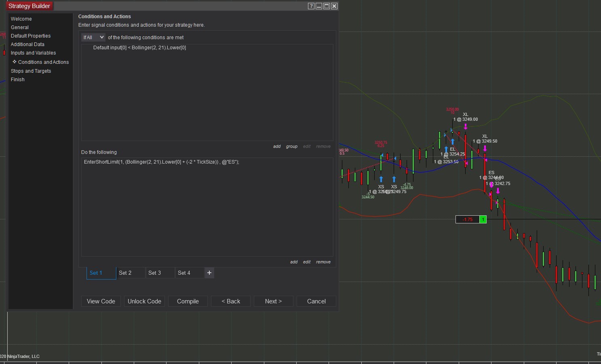Cancel the Strategy Builder dialog
The height and width of the screenshot is (364, 601).
coord(316,301)
